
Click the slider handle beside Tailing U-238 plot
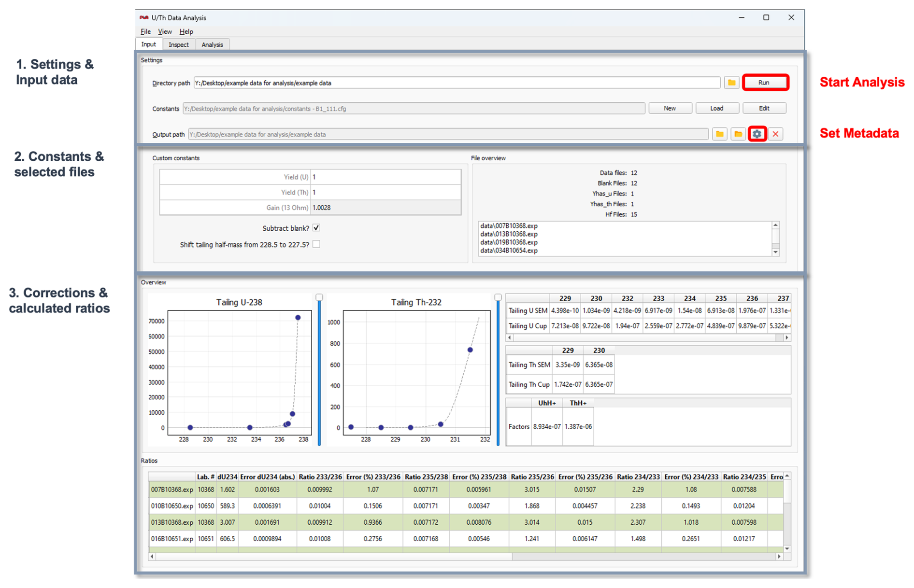click(319, 297)
